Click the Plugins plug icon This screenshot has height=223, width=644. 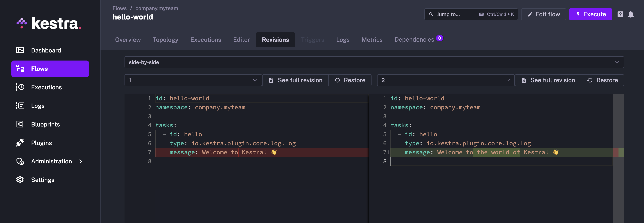click(x=20, y=143)
